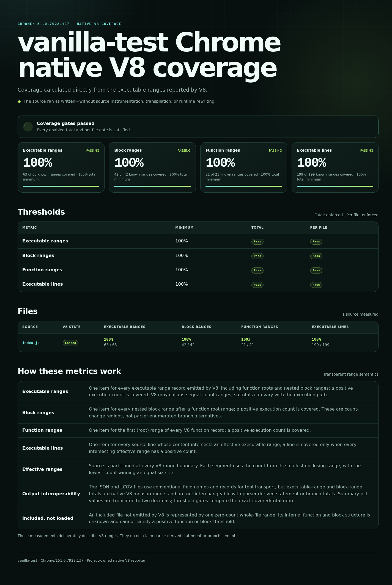Click the METRIC column header in Thresholds
Image resolution: width=392 pixels, height=585 pixels.
(29, 228)
